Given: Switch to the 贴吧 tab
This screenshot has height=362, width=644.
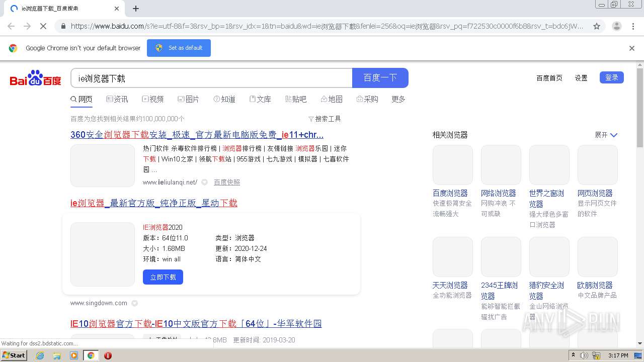Looking at the screenshot, I should 296,99.
